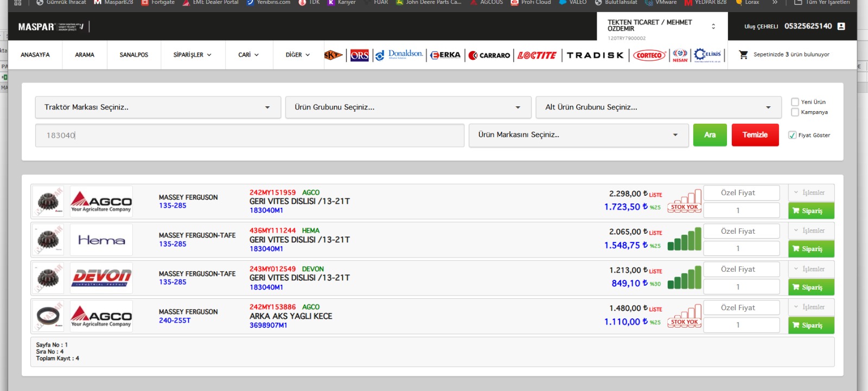This screenshot has height=391, width=868.
Task: Expand the Ürün Markasını Seçiniz dropdown
Action: point(578,135)
